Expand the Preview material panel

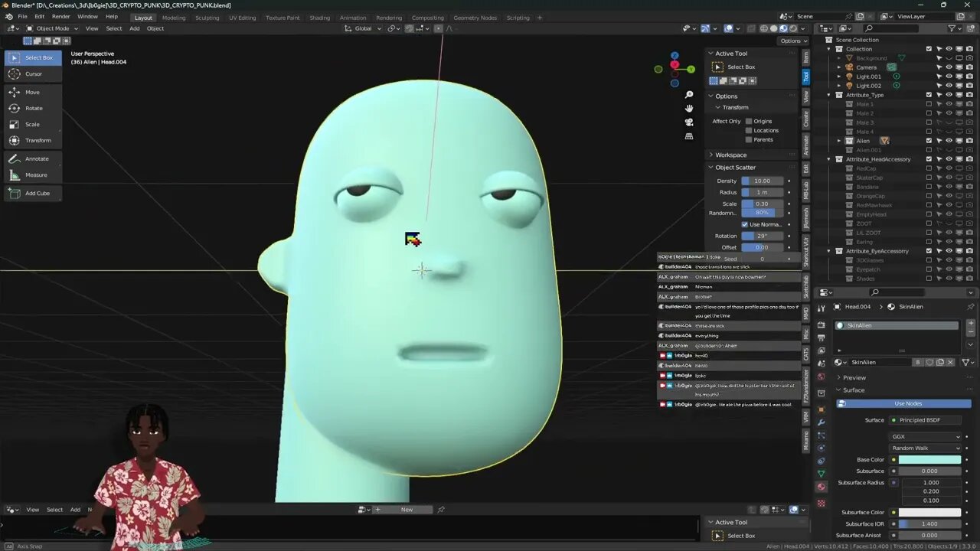[x=854, y=377]
